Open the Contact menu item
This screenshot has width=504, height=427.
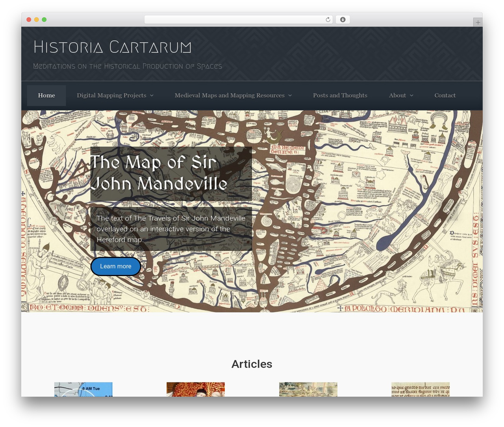click(x=445, y=95)
